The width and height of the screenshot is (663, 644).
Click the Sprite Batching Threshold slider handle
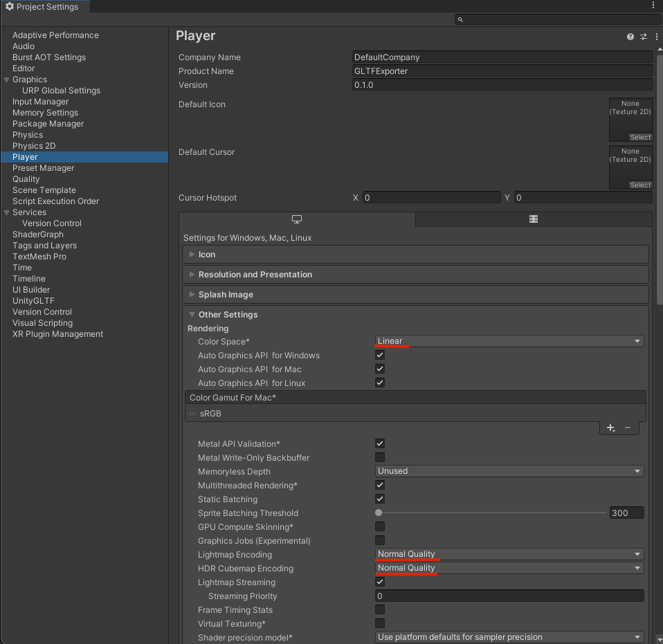379,513
